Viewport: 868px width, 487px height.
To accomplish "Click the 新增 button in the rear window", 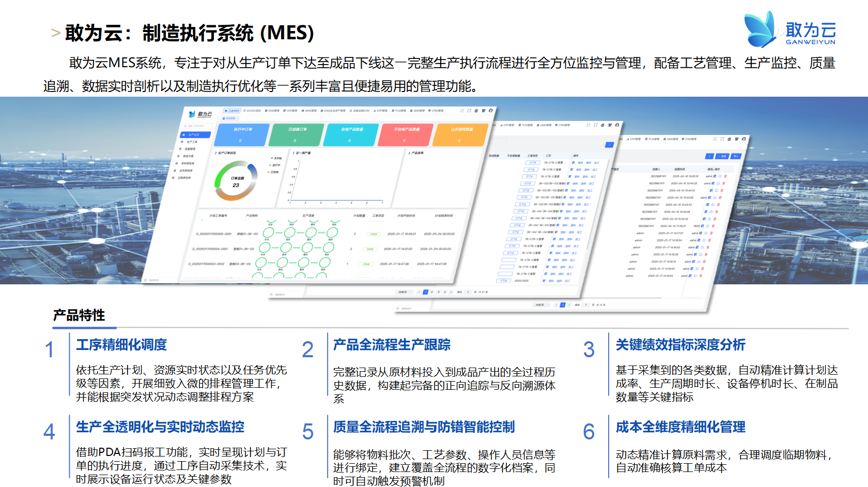I will pyautogui.click(x=722, y=156).
